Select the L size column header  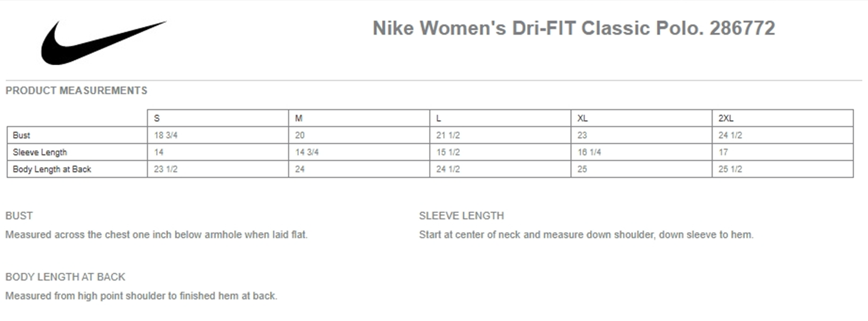pyautogui.click(x=500, y=118)
